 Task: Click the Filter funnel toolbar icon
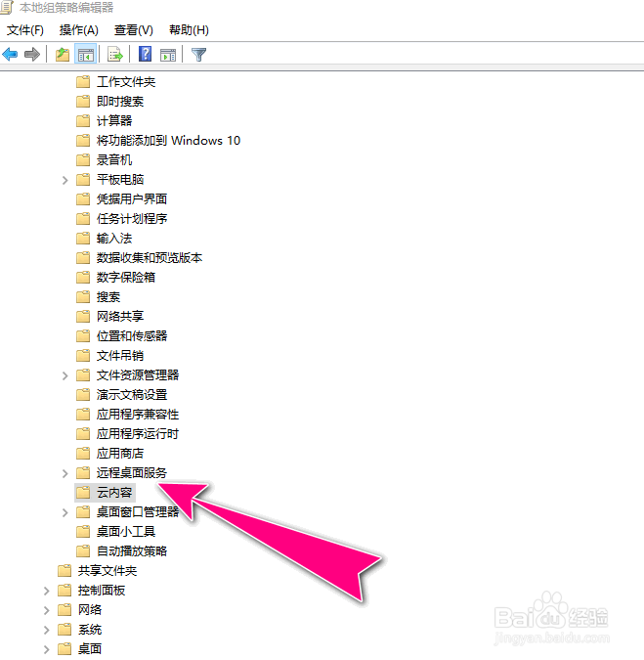[198, 55]
